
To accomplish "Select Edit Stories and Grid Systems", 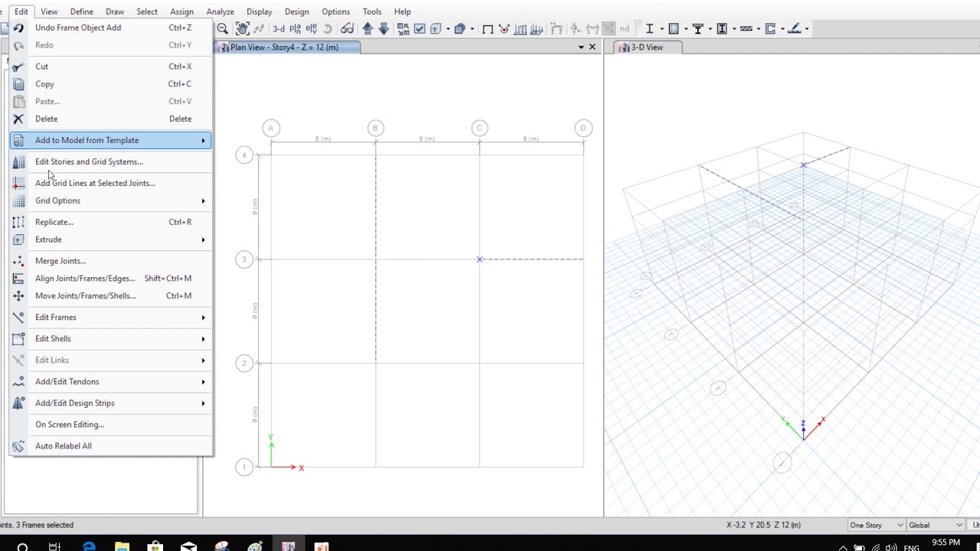I will [x=111, y=161].
